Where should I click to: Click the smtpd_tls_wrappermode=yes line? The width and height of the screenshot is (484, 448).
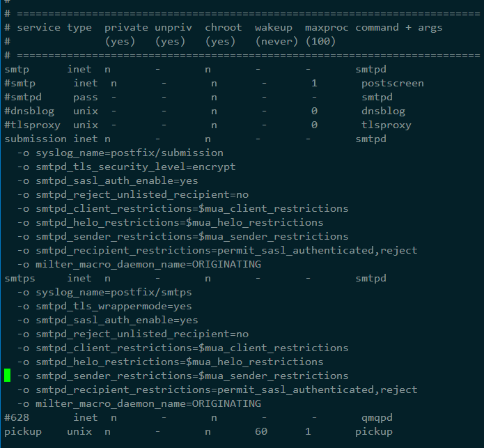tap(104, 306)
